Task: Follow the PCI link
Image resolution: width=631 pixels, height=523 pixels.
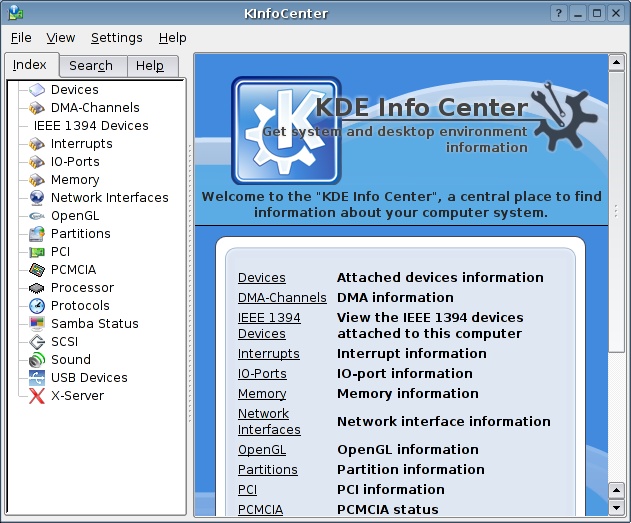Action: (x=247, y=490)
